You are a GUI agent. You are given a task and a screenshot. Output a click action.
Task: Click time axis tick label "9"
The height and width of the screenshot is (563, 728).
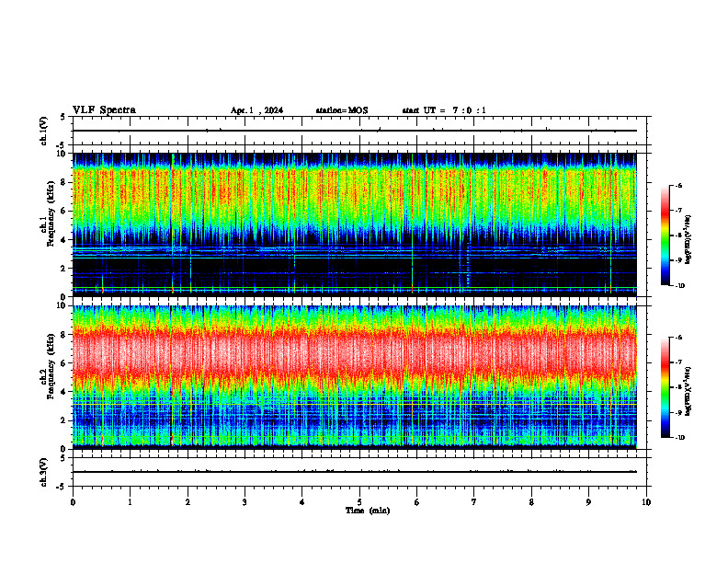pos(588,502)
